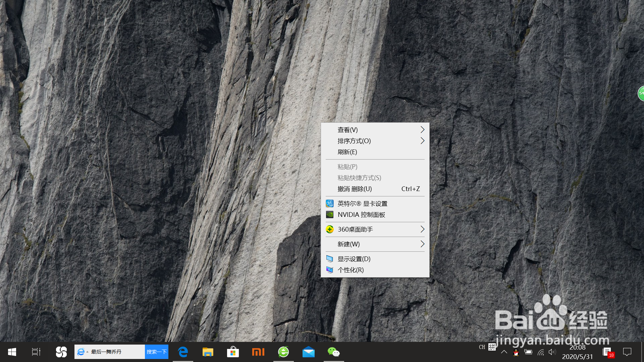Click the 搜索一下 search button

click(156, 352)
